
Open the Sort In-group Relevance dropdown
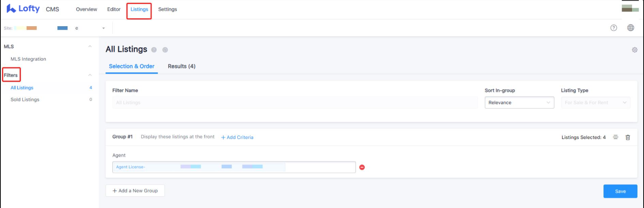519,102
